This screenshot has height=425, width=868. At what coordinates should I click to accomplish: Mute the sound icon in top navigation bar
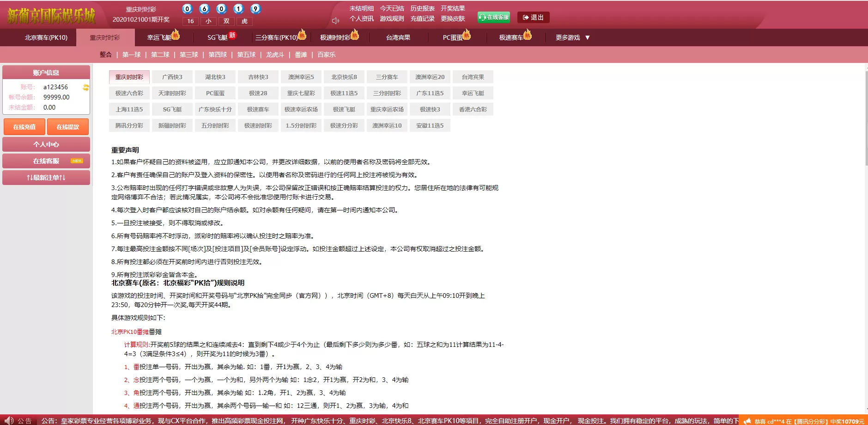pos(334,19)
